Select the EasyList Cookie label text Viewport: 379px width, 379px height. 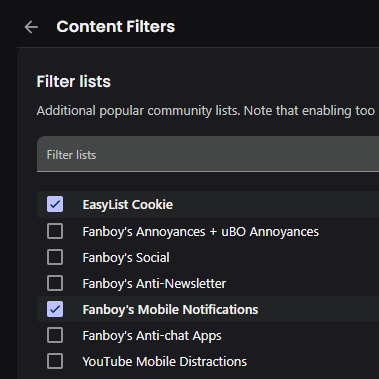[128, 205]
